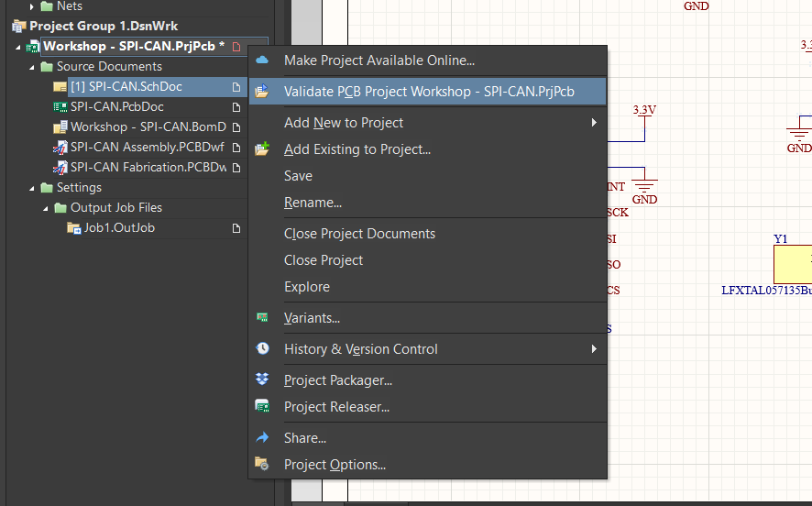Click the cloud icon beside Make Project Available Online

click(x=262, y=60)
